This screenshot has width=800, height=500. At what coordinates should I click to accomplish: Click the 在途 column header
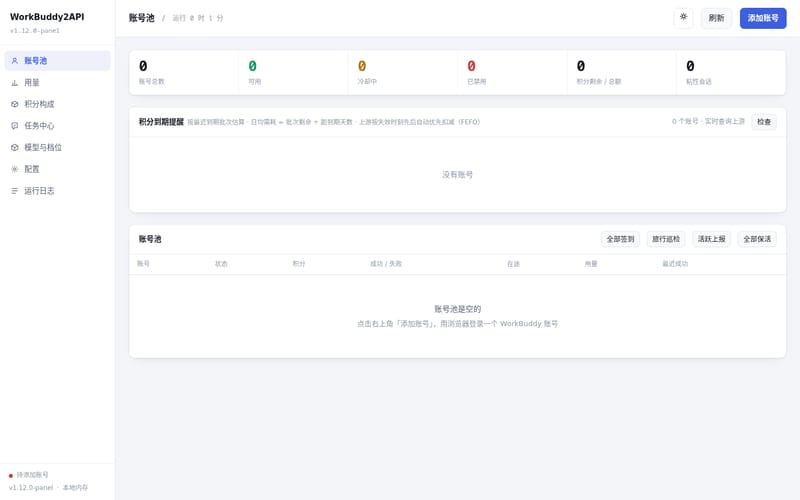pyautogui.click(x=513, y=264)
